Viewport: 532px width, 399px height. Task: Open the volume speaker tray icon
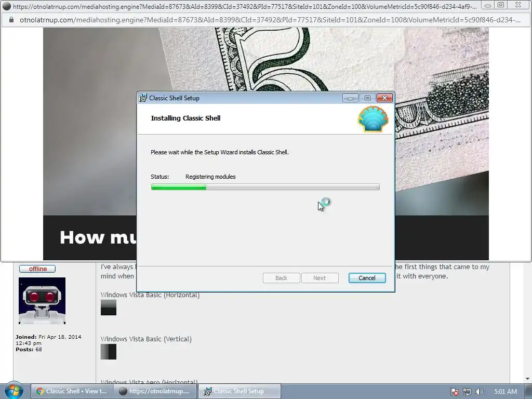[x=479, y=392]
